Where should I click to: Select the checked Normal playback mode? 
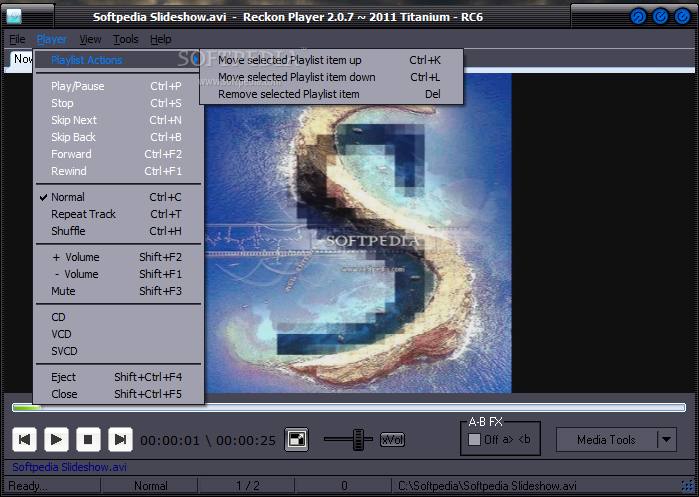[119, 197]
